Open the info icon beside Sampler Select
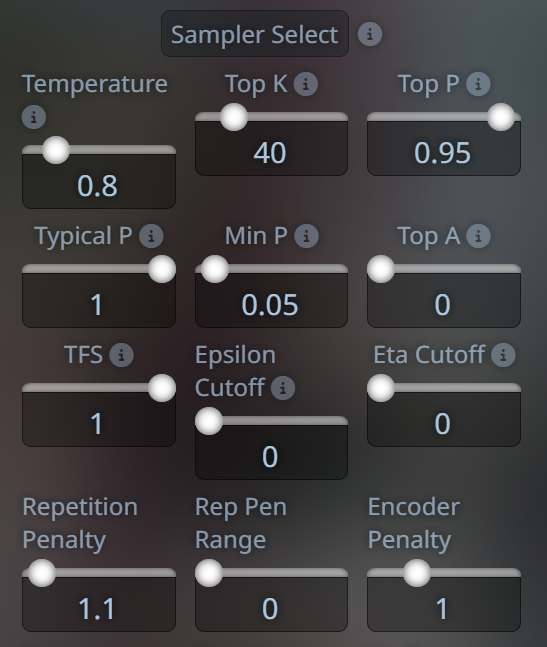547x647 pixels. 370,34
